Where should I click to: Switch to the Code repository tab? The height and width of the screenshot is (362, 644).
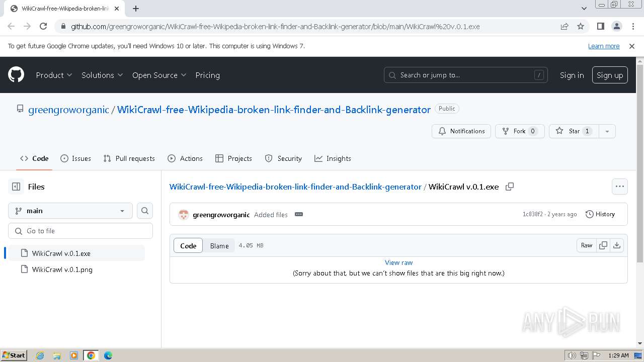pyautogui.click(x=34, y=158)
